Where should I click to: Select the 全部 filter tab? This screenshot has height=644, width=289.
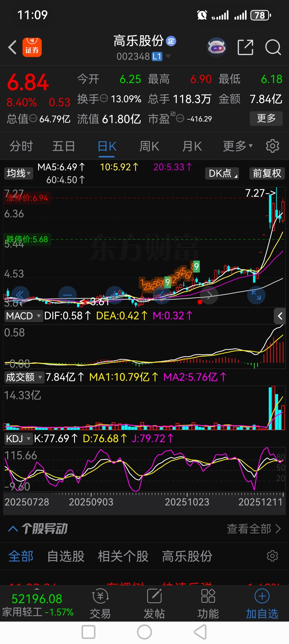point(21,556)
